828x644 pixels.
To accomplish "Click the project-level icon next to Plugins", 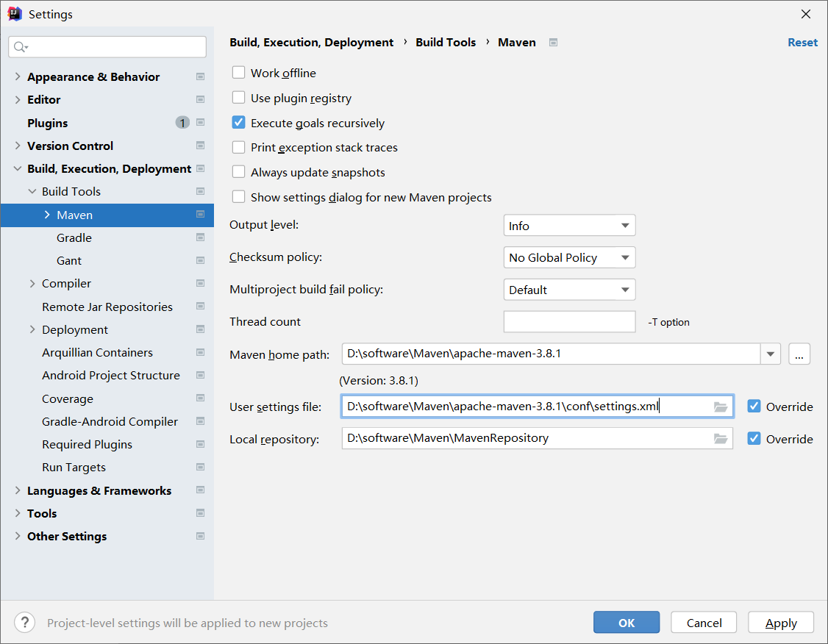I will [200, 123].
